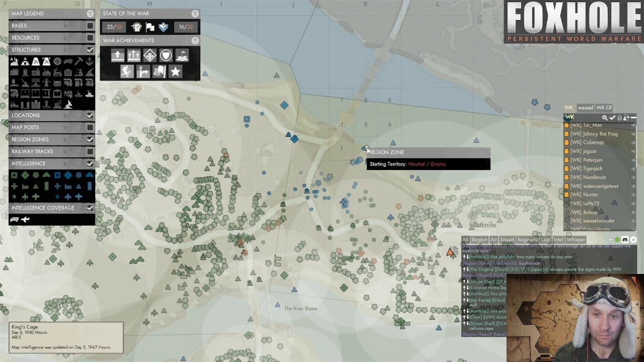
Task: Enable the Map Posts checkbox
Action: pos(90,127)
